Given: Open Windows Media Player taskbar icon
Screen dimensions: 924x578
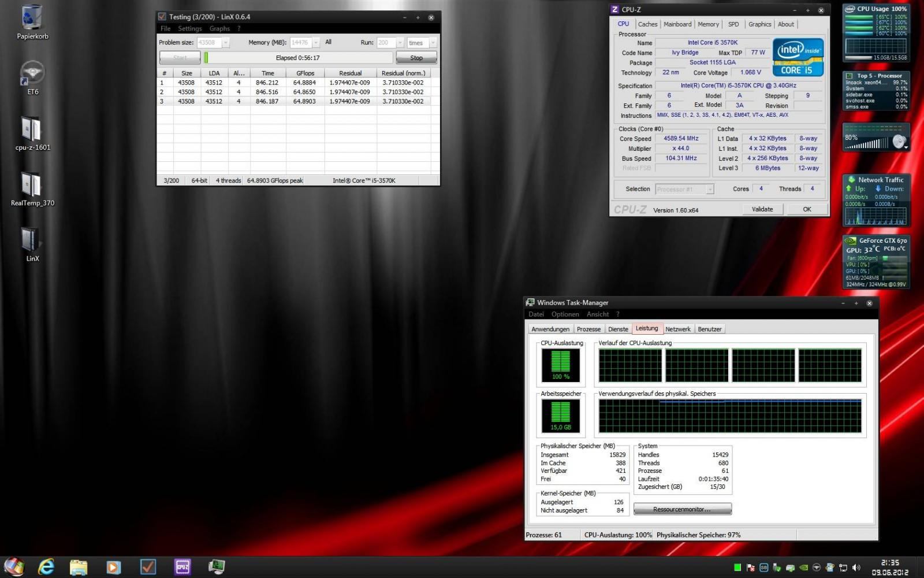Looking at the screenshot, I should click(113, 567).
